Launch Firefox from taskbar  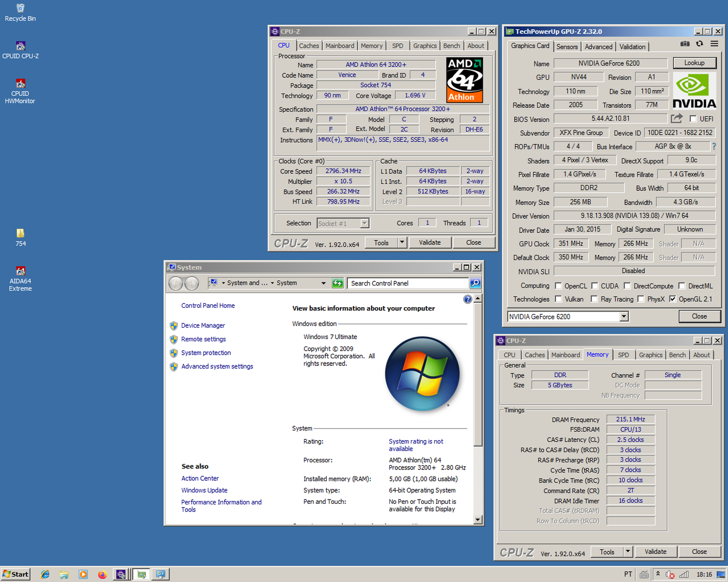[102, 574]
